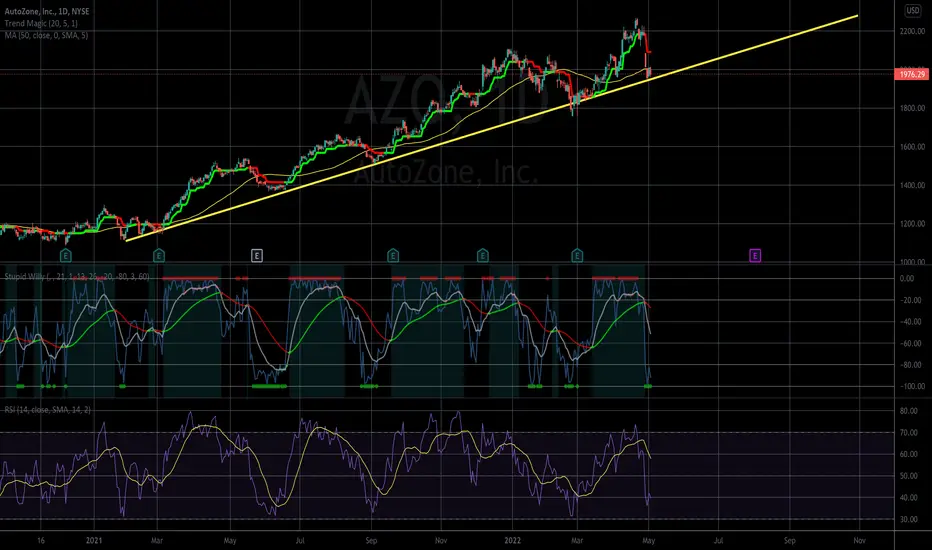The image size is (932, 550).
Task: Select the MA (50, close, 0, SMA, 5) legend
Action: point(46,35)
